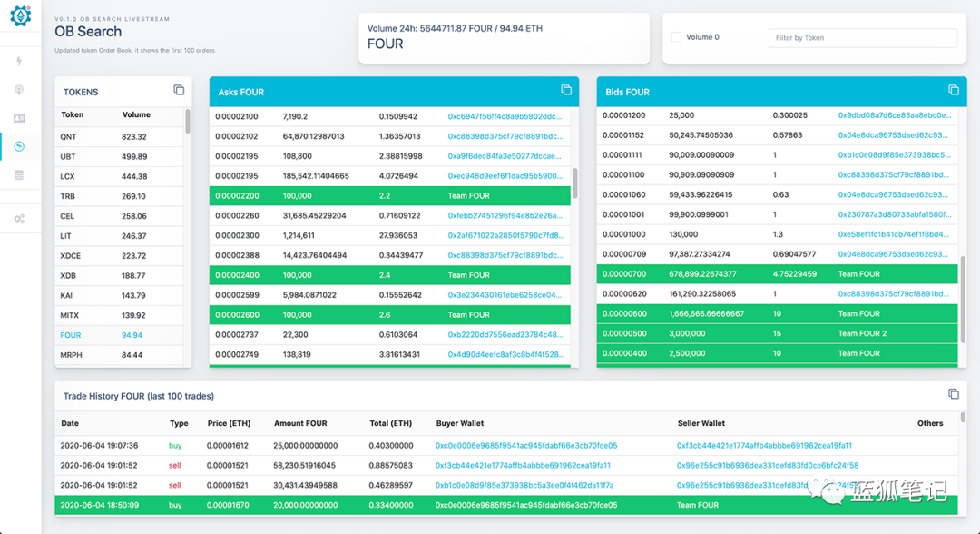Viewport: 980px width, 534px height.
Task: Copy the Bids FOUR order list
Action: click(x=954, y=90)
